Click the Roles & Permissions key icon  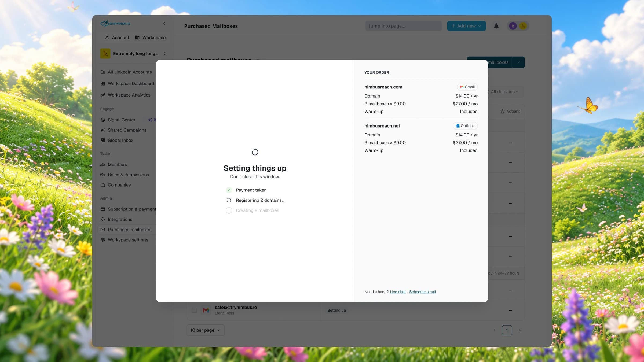[x=103, y=175]
